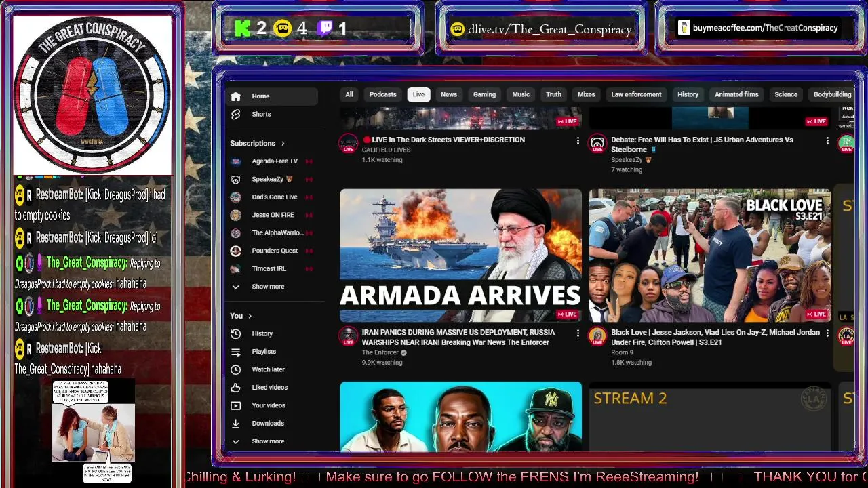Open the Playlists icon
The height and width of the screenshot is (488, 868).
pos(235,352)
